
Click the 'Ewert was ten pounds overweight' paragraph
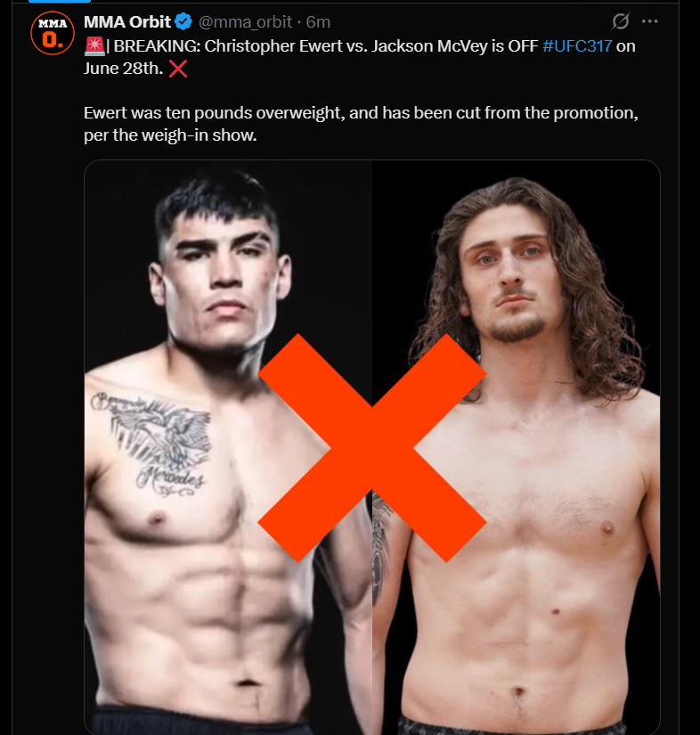coord(361,124)
